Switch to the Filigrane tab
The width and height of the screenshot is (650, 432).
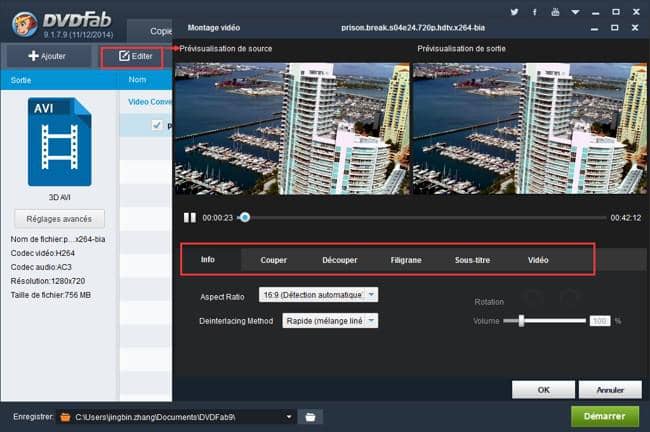(x=406, y=260)
